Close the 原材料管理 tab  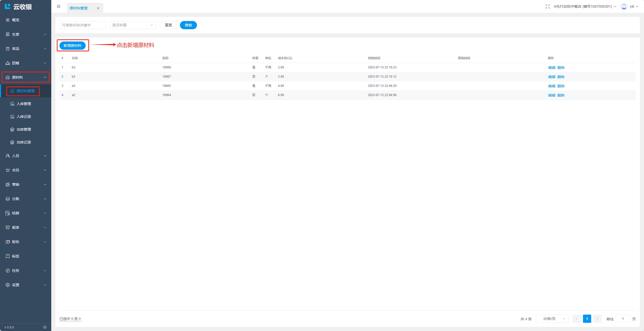(98, 8)
